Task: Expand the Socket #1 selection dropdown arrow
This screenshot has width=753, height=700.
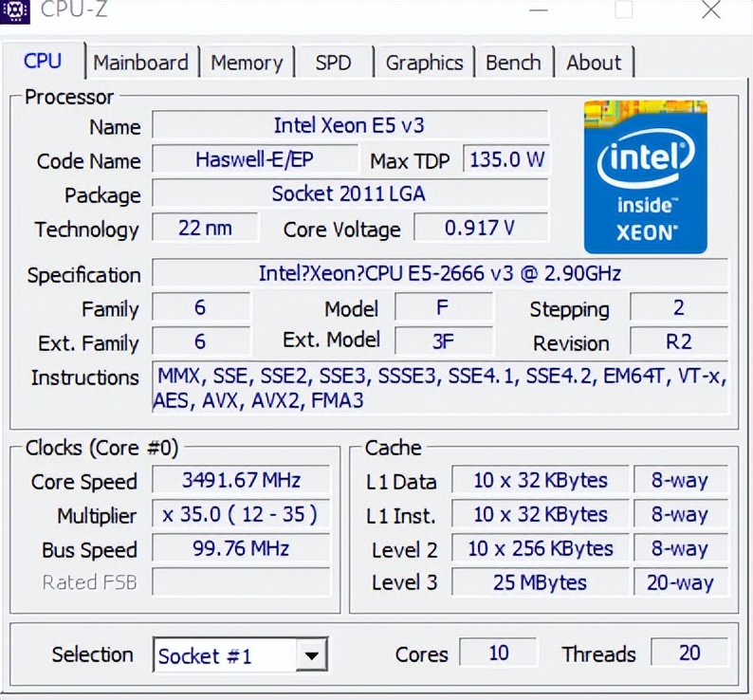Action: (x=312, y=654)
